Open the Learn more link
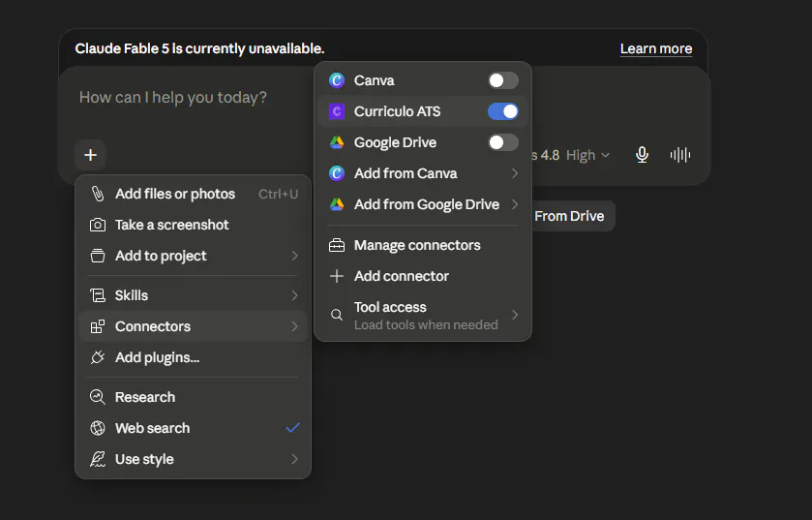This screenshot has height=520, width=812. pyautogui.click(x=656, y=48)
